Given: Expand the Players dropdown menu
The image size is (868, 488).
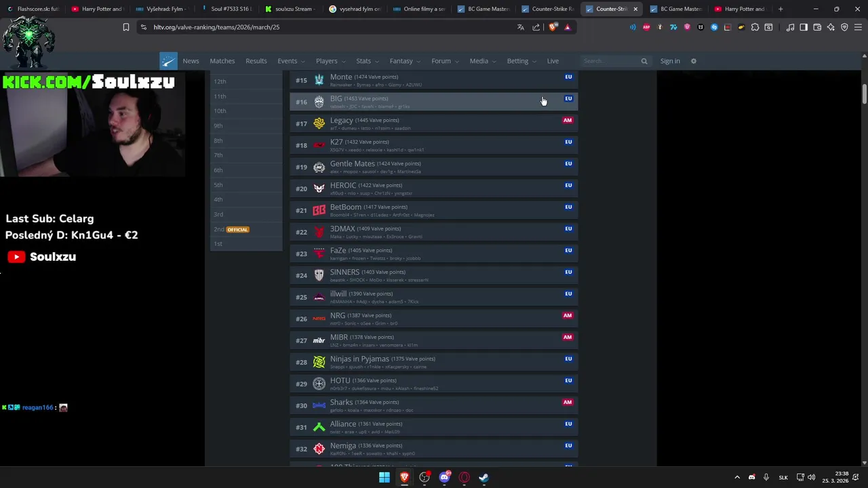Looking at the screenshot, I should (x=330, y=61).
